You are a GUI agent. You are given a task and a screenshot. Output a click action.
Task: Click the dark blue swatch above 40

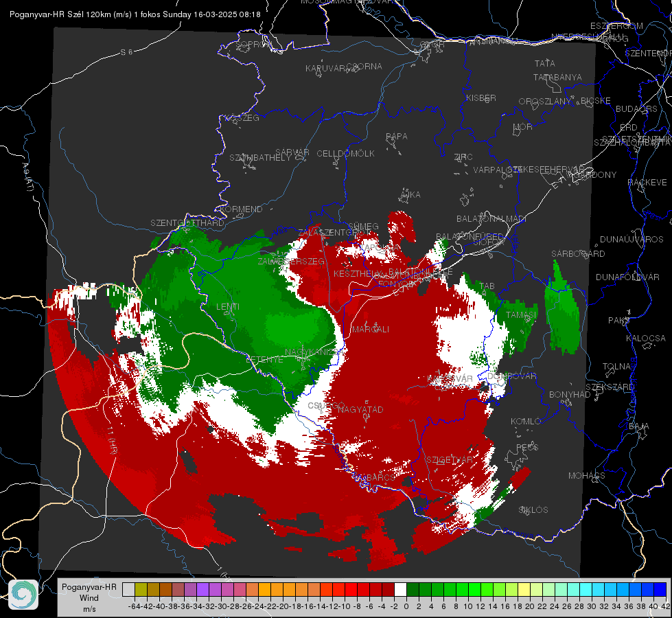pyautogui.click(x=660, y=589)
